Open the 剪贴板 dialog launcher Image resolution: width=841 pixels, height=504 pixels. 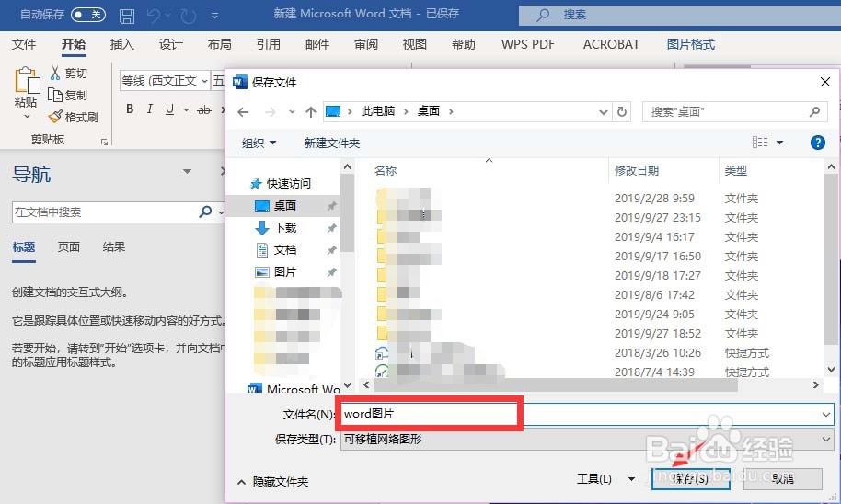point(104,142)
